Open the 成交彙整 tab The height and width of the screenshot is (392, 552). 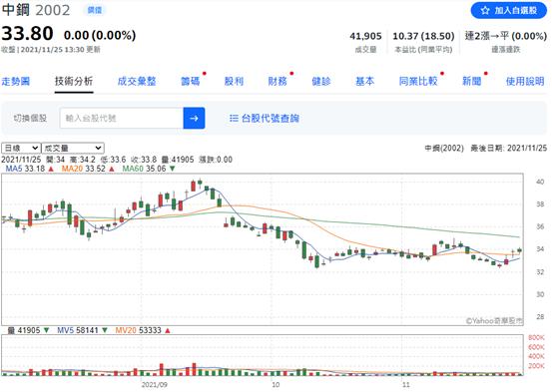pos(137,81)
